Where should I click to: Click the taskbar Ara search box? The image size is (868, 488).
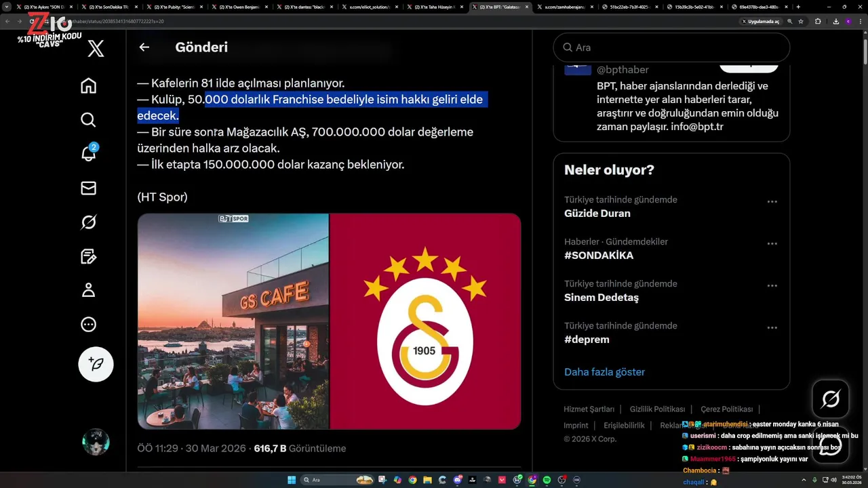pos(337,480)
